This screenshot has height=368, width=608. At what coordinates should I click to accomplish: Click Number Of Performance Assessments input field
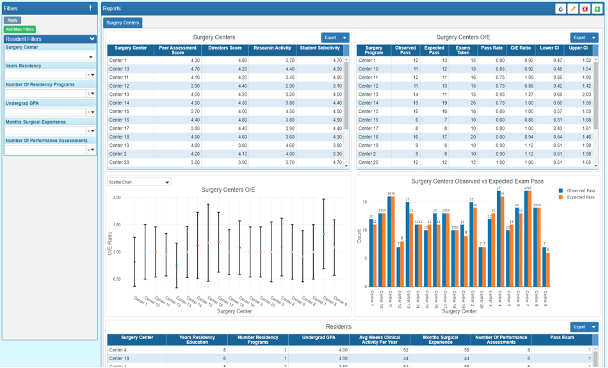(45, 149)
